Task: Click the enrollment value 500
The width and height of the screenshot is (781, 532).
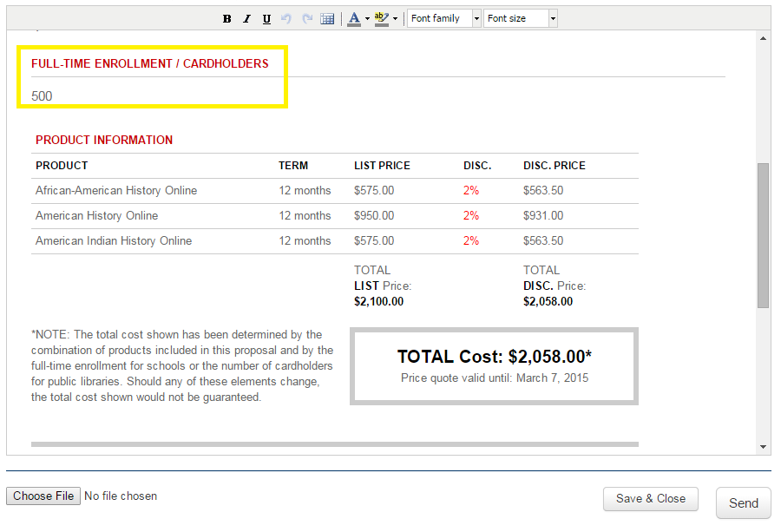Action: pyautogui.click(x=42, y=96)
